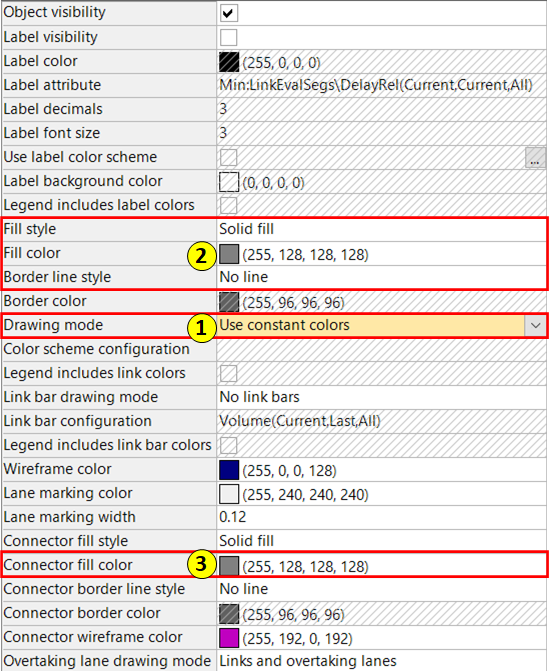The image size is (549, 671).
Task: Select the Link bar drawing mode value
Action: pyautogui.click(x=259, y=397)
